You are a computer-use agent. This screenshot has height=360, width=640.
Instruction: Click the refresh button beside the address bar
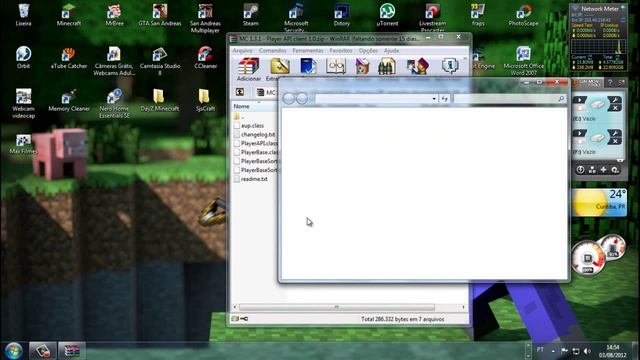(x=444, y=99)
